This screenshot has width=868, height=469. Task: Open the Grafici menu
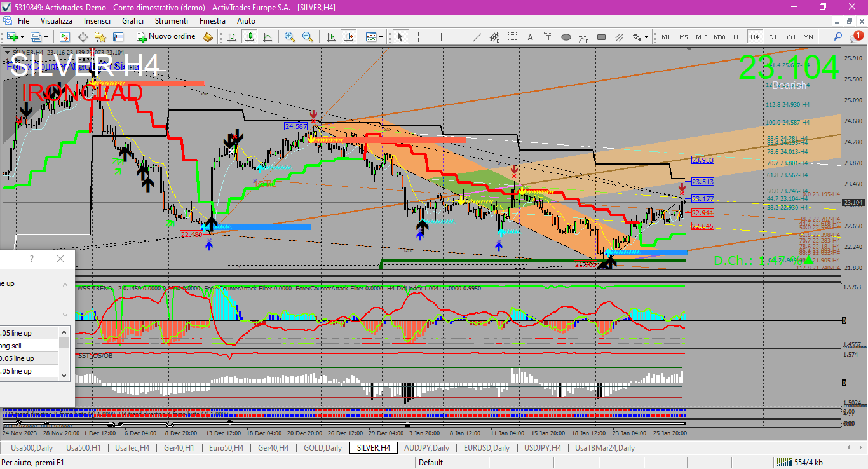click(x=133, y=21)
